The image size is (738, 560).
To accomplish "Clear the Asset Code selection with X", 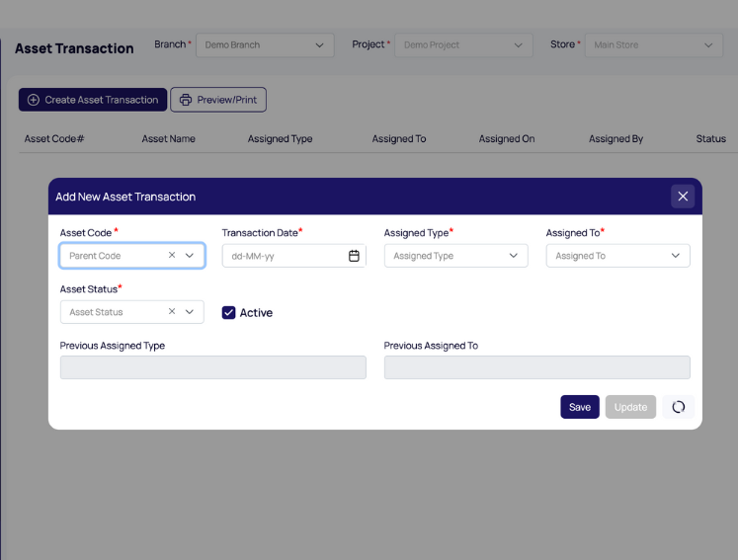I will pos(172,255).
